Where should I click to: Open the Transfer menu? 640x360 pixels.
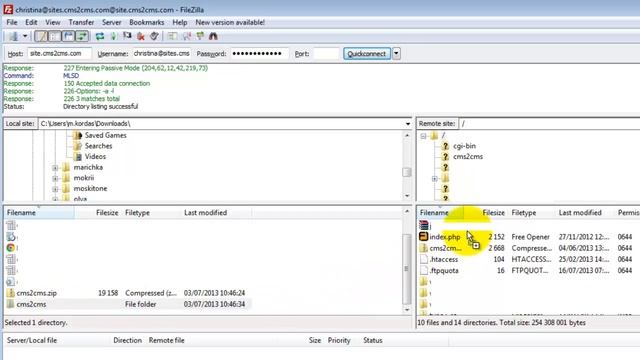click(81, 22)
